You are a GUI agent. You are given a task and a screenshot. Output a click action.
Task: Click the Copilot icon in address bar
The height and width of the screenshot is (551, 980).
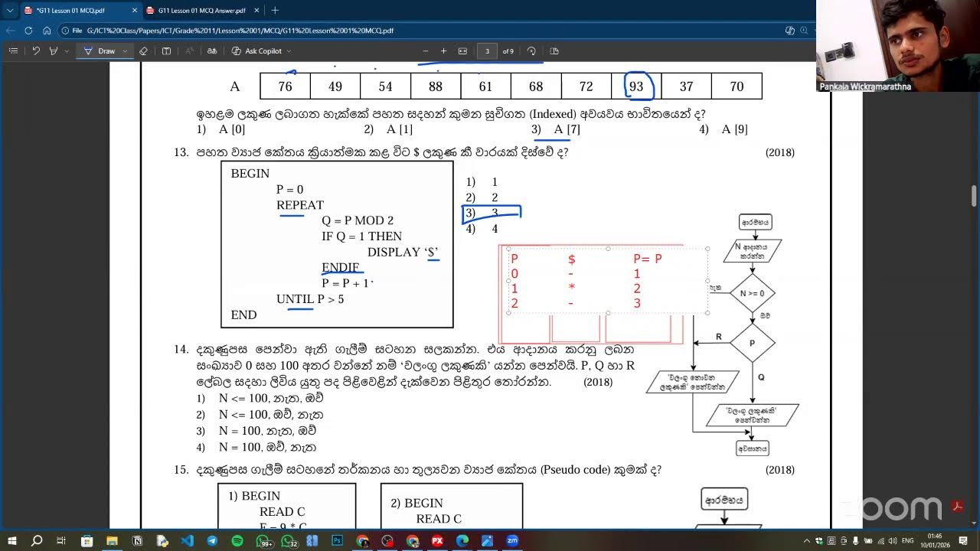click(789, 31)
